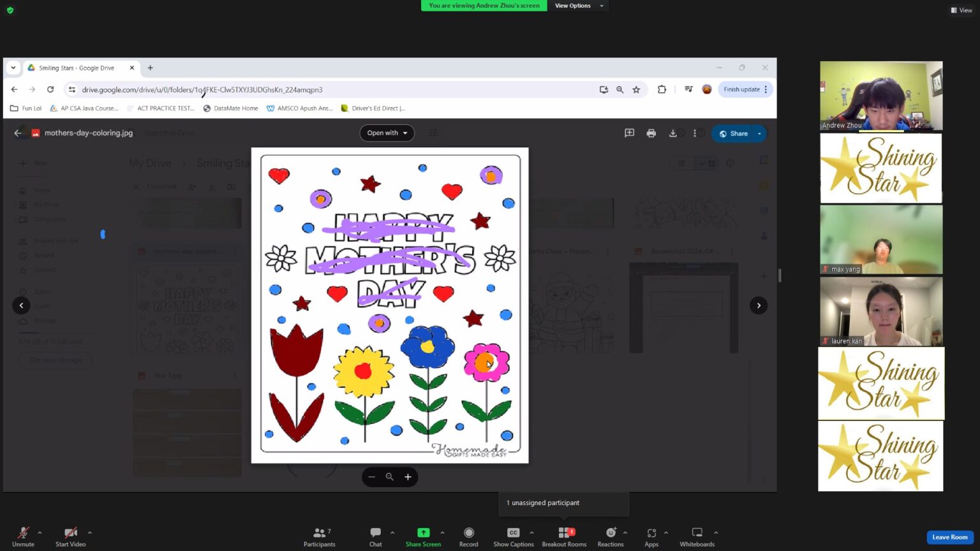The height and width of the screenshot is (551, 980).
Task: Open Whiteboards
Action: (x=697, y=536)
